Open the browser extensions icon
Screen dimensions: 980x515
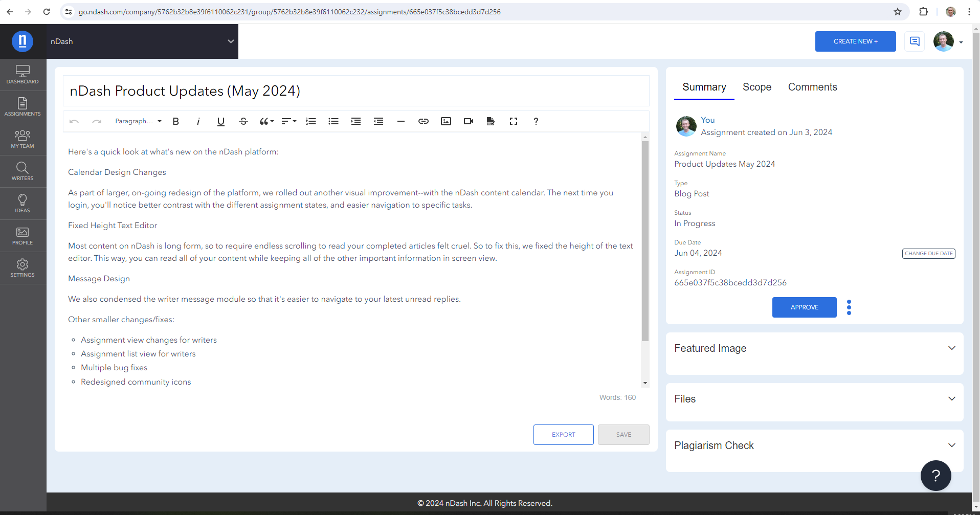923,12
